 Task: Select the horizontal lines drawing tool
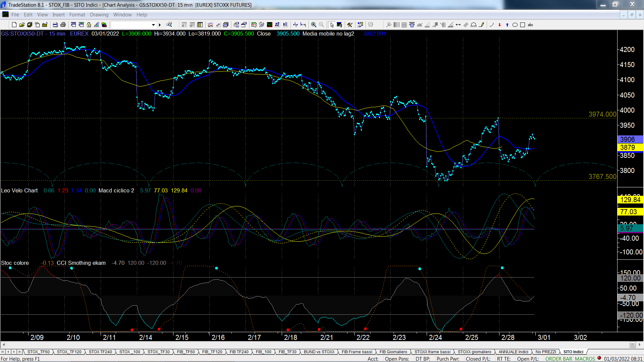tap(404, 25)
